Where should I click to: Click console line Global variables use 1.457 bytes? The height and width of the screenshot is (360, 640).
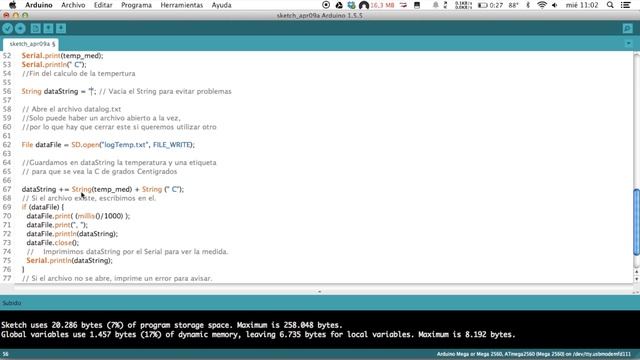click(258, 334)
